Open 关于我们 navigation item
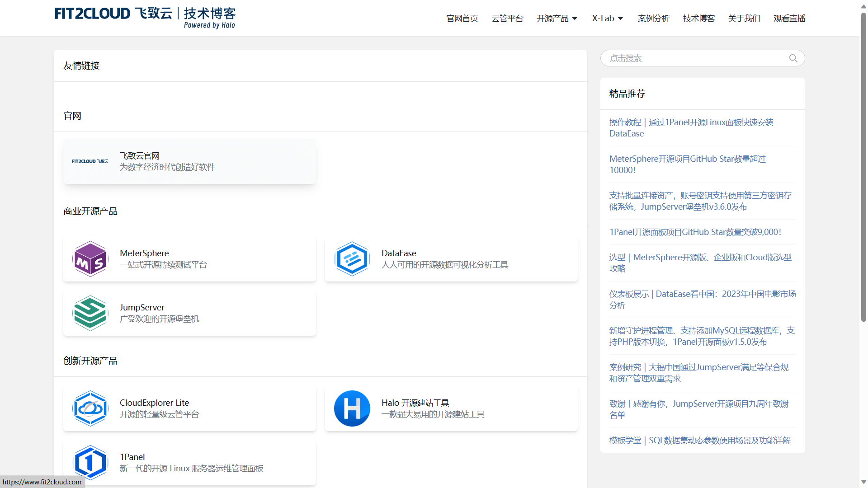Screen dimensions: 868x488 [744, 19]
